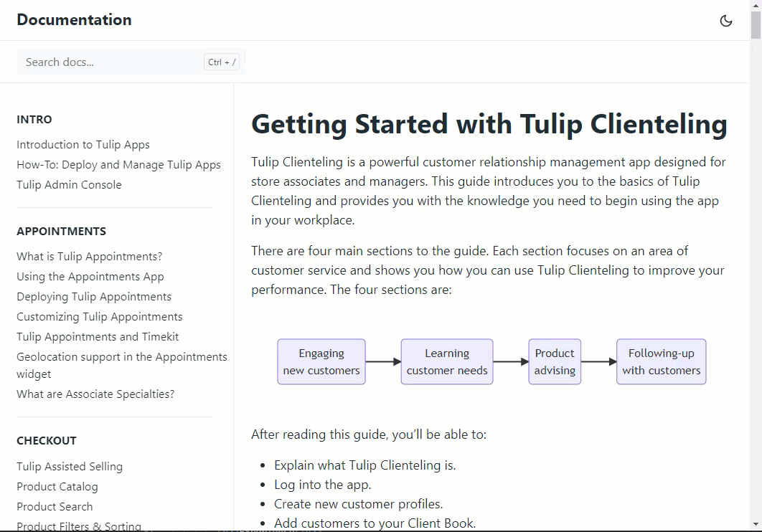Go to Tulip Admin Console page

[x=69, y=185]
